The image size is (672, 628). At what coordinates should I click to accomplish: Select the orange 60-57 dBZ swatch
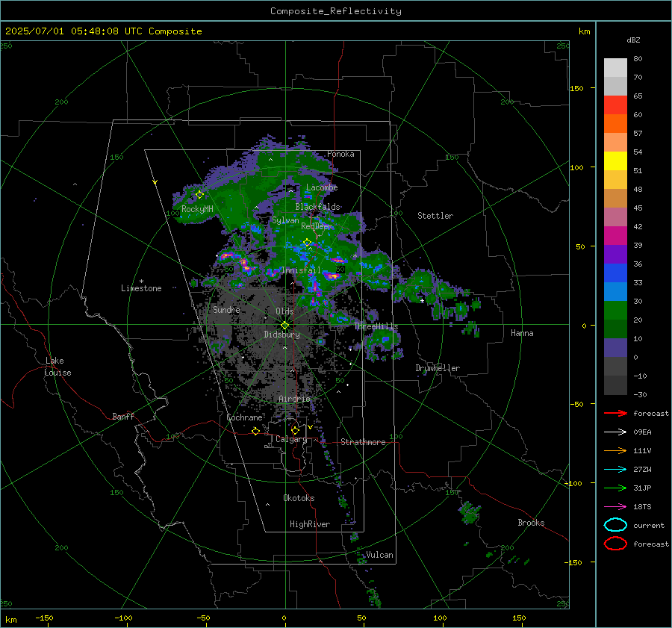(x=615, y=124)
